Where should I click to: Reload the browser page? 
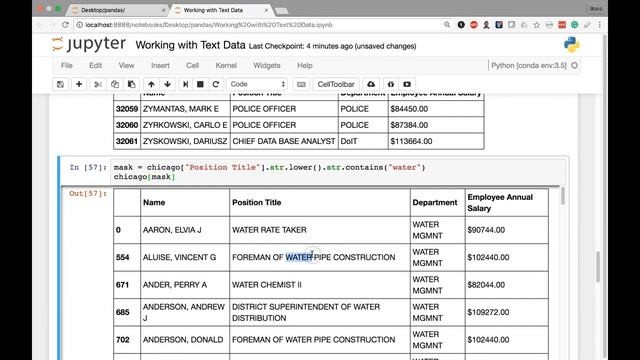[x=65, y=24]
